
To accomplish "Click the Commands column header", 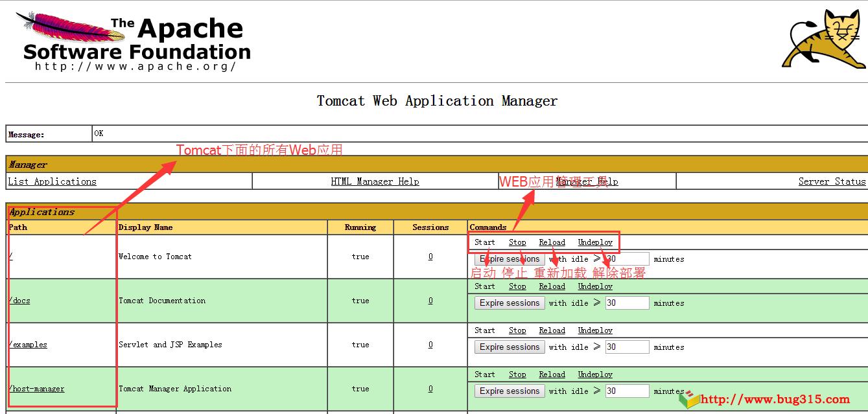I will [488, 227].
